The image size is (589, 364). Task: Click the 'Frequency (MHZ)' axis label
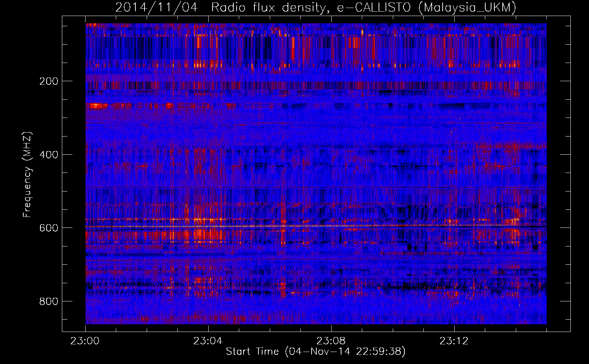pos(27,174)
